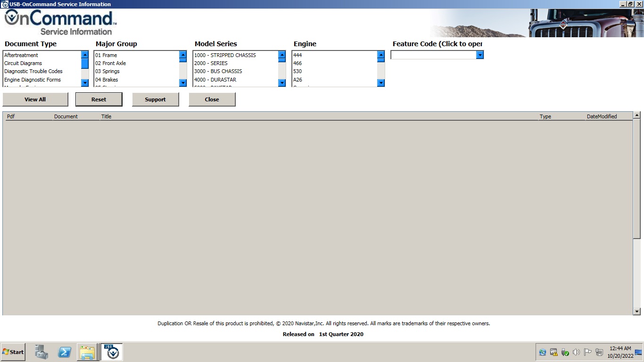Click results panel scroll-up arrow
Viewport: 644px width, 362px height.
click(x=637, y=115)
